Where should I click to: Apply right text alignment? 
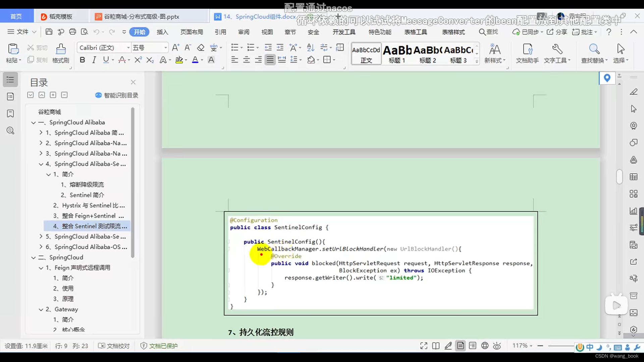[x=258, y=60]
